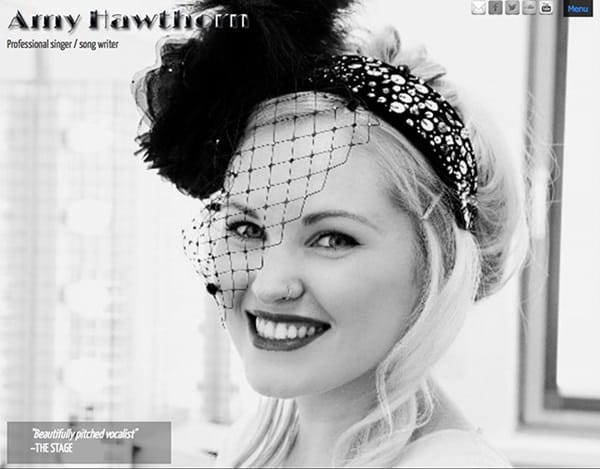Open the SoundCloud icon
Image resolution: width=600 pixels, height=469 pixels.
[529, 8]
